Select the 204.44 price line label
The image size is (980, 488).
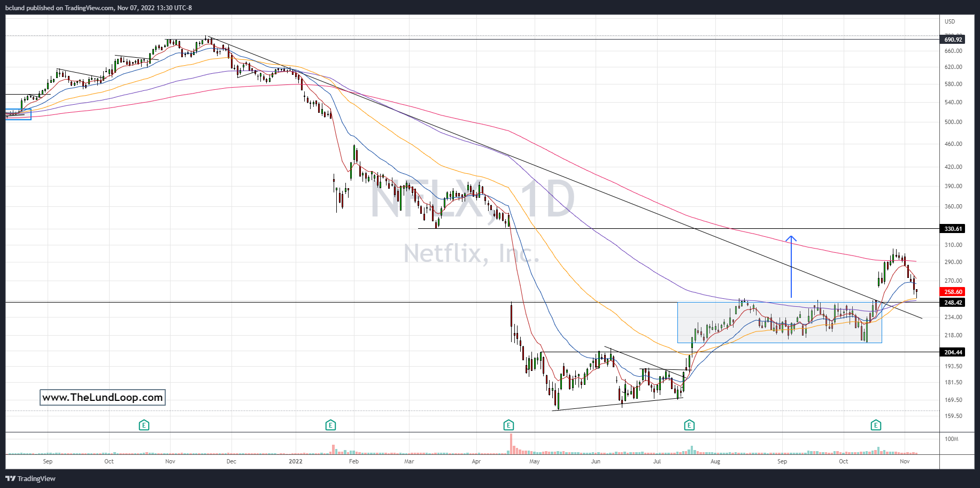coord(953,352)
